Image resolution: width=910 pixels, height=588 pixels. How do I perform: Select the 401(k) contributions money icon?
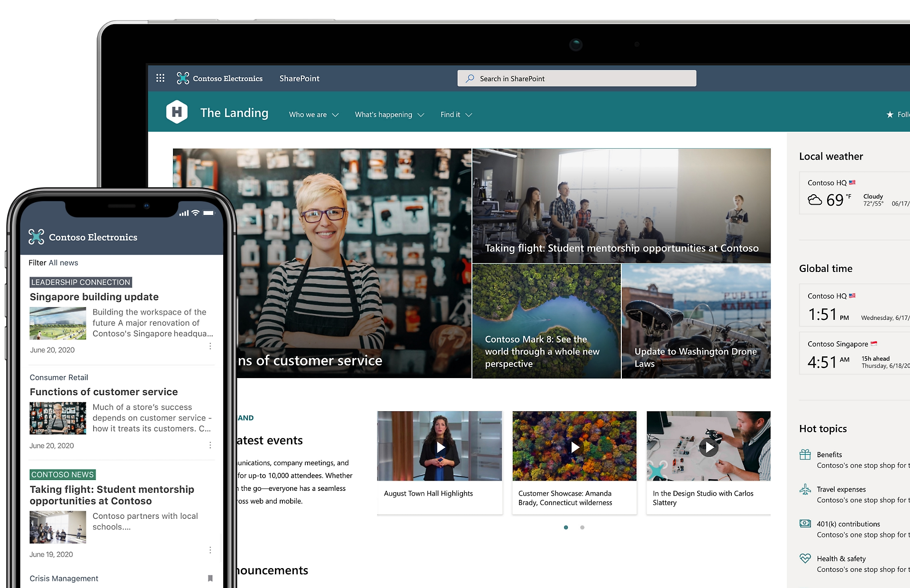(806, 523)
